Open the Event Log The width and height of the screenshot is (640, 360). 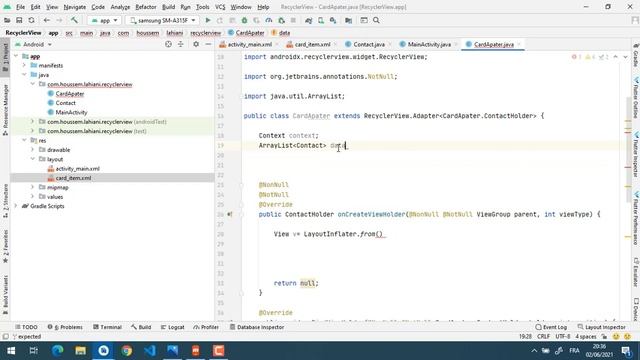pyautogui.click(x=551, y=327)
